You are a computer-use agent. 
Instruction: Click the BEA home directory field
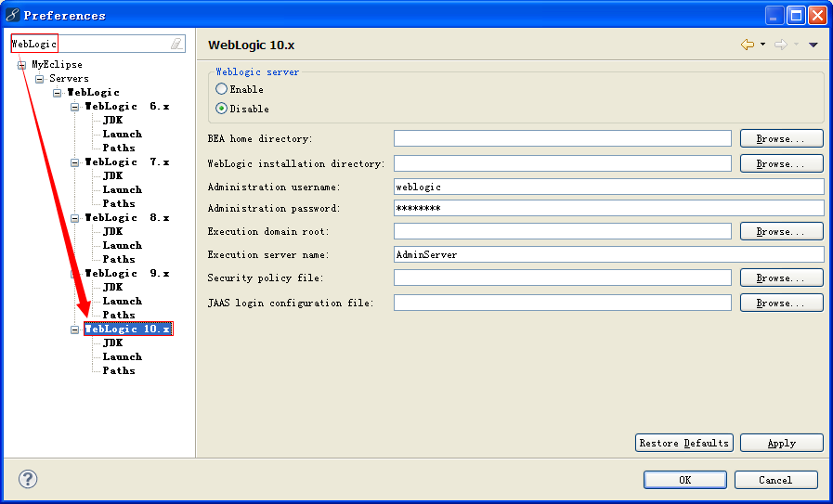pyautogui.click(x=563, y=138)
